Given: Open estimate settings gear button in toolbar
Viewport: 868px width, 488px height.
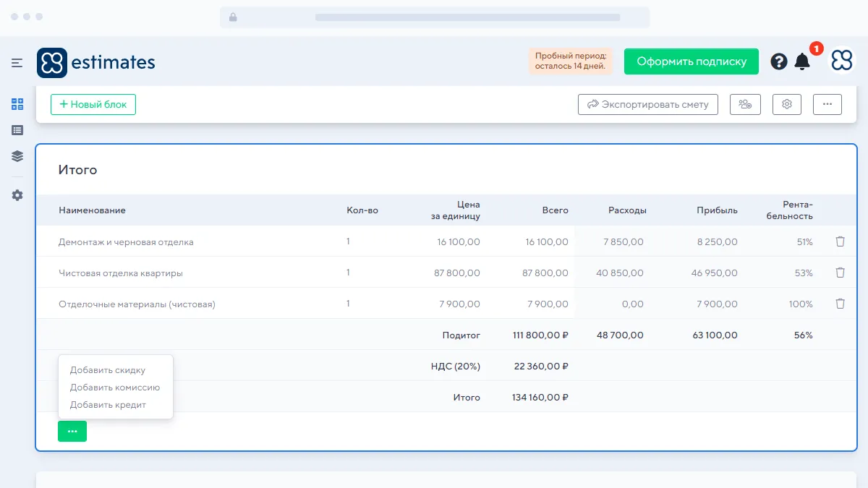Looking at the screenshot, I should pyautogui.click(x=787, y=104).
